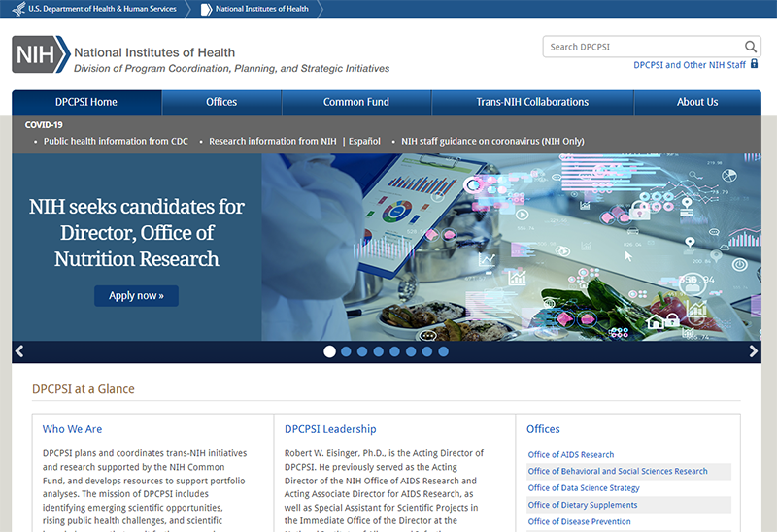The image size is (777, 532).
Task: Click the HHS eagle icon
Action: pos(18,9)
